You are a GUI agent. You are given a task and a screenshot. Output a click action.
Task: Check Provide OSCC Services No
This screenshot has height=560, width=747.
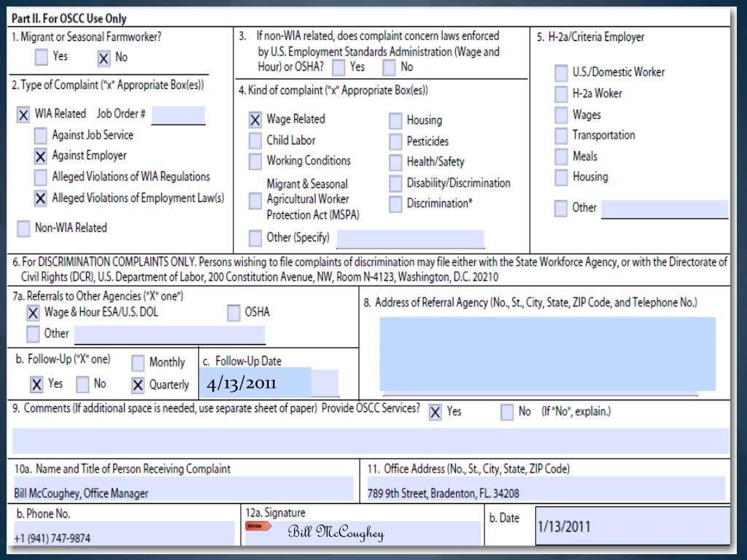507,413
